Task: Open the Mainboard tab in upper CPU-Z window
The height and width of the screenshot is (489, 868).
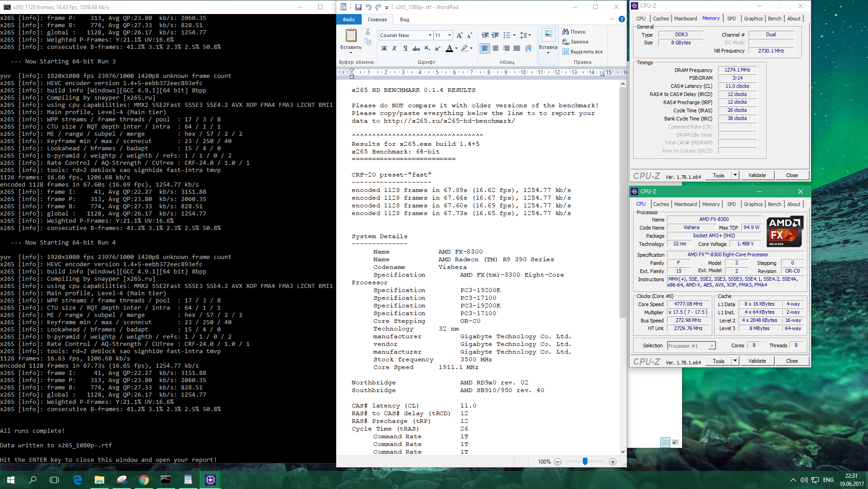Action: click(x=685, y=19)
